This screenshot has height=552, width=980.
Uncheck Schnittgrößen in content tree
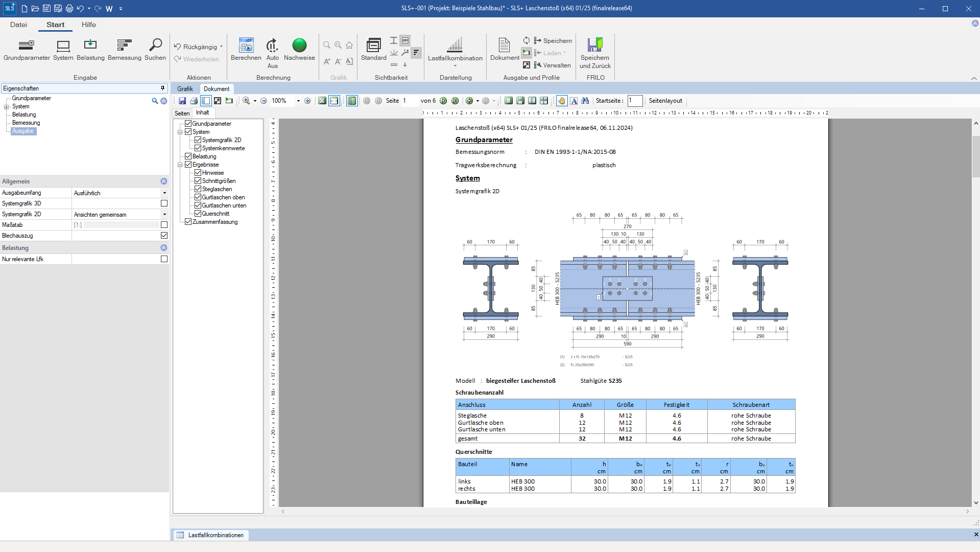198,181
